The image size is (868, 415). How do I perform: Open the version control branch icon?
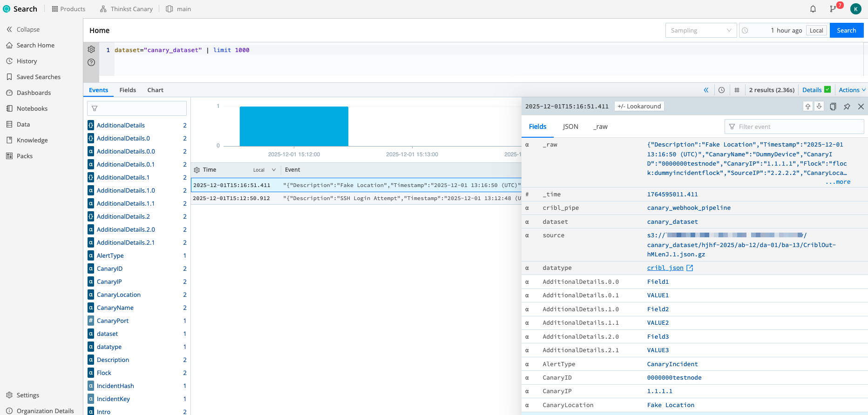coord(833,9)
